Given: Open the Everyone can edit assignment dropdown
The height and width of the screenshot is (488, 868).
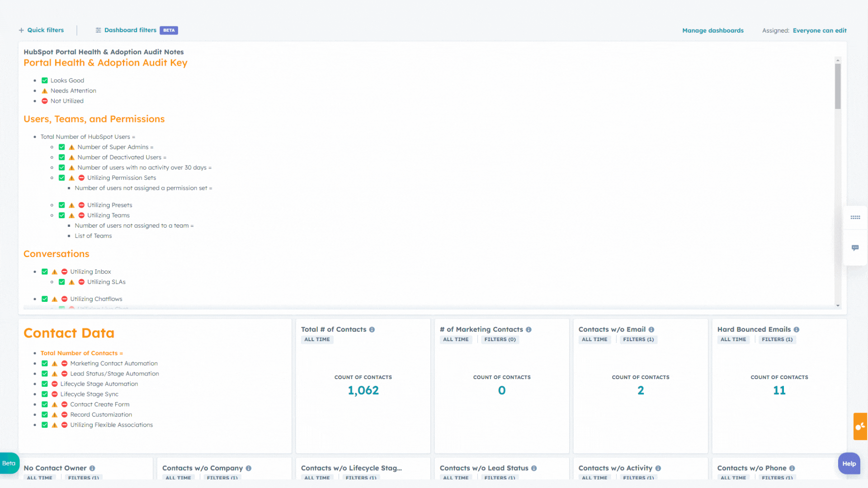Looking at the screenshot, I should [820, 30].
